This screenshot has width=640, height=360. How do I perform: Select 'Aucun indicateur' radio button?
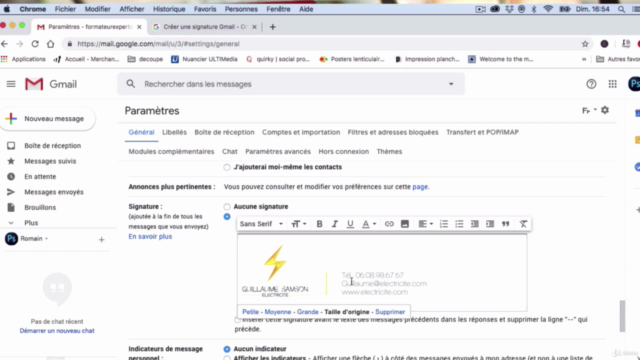tap(227, 349)
